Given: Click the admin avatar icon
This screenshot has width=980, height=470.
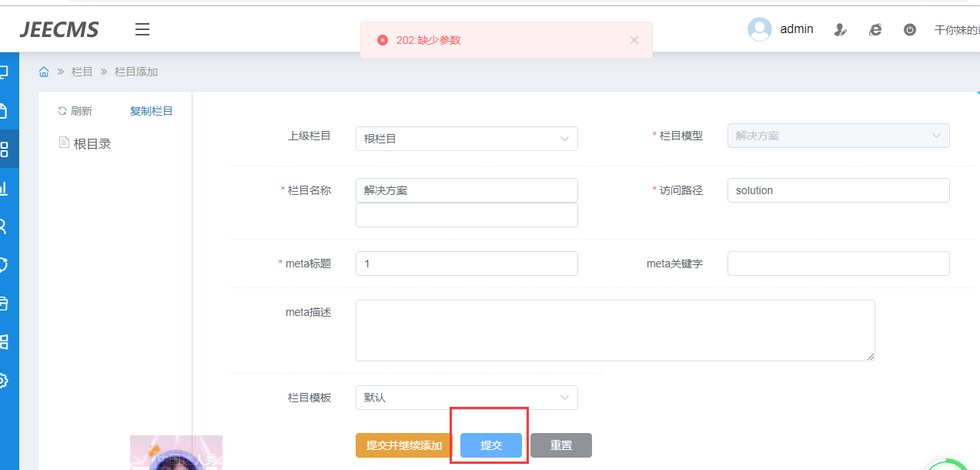Looking at the screenshot, I should (760, 29).
